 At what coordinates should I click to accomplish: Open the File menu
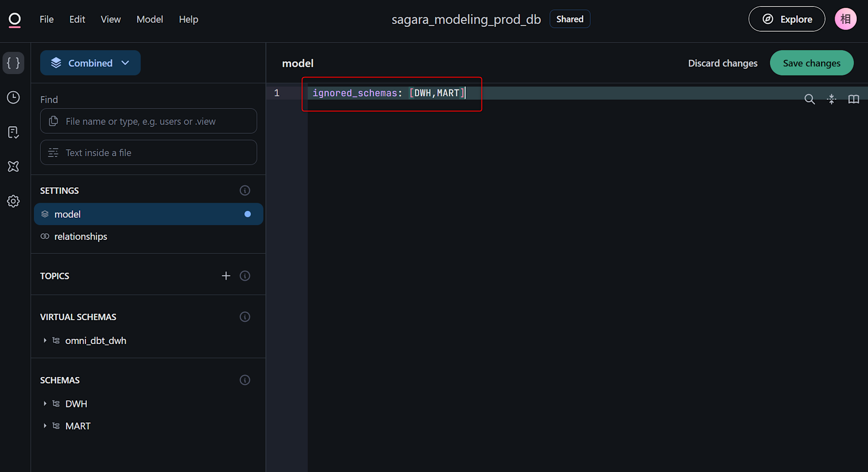[46, 20]
